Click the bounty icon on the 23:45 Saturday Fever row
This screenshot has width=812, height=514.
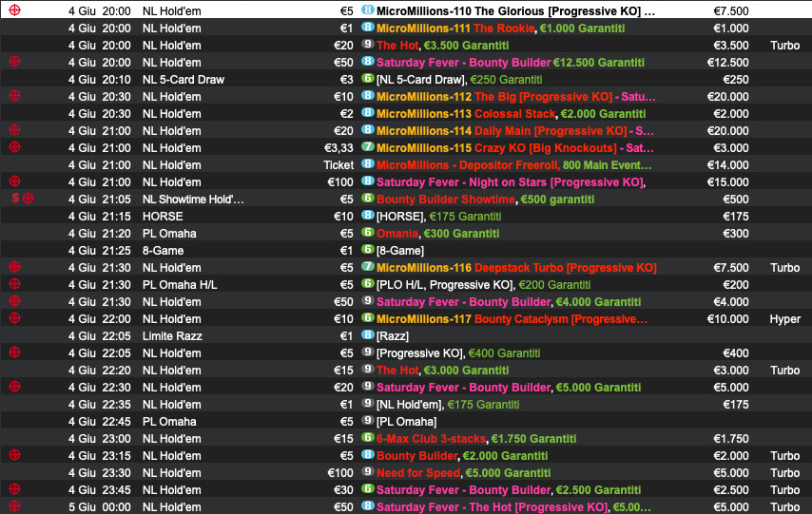(x=14, y=488)
